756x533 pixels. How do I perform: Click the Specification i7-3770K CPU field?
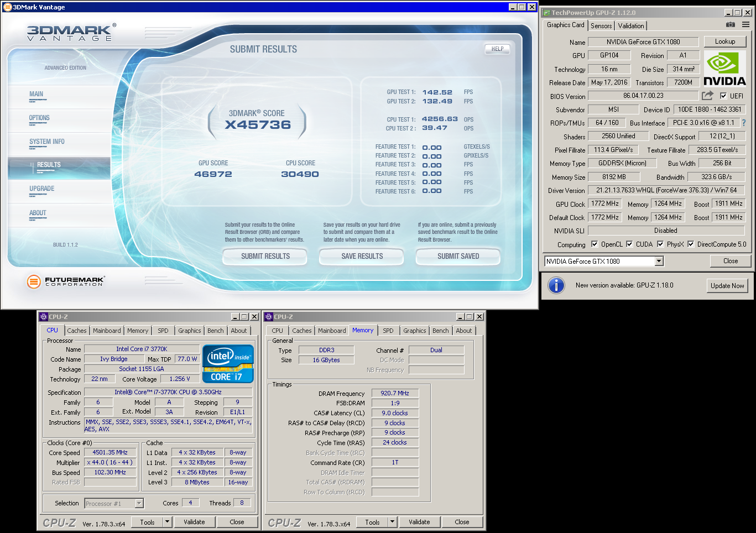click(x=168, y=392)
